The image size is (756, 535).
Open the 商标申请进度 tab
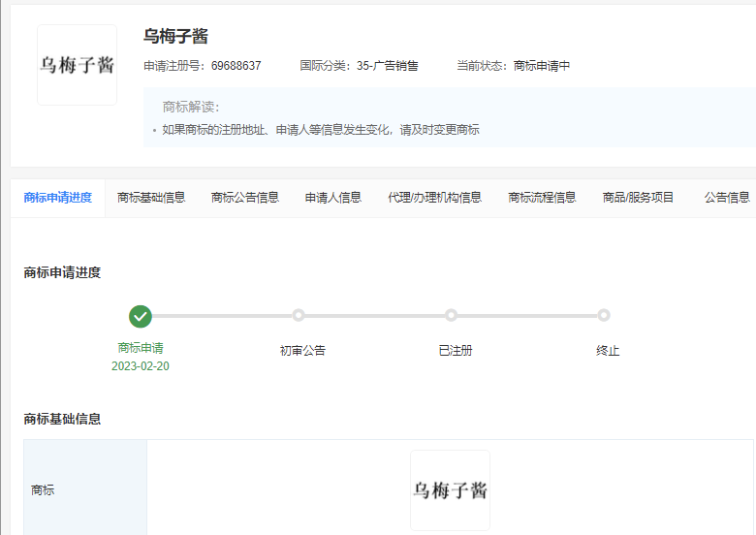(58, 198)
